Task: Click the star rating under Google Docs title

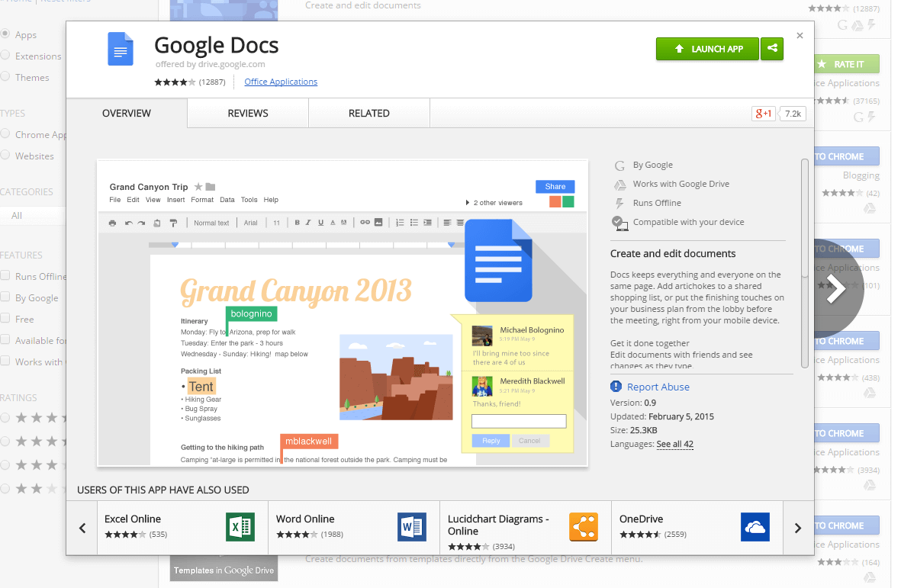Action: (x=175, y=82)
